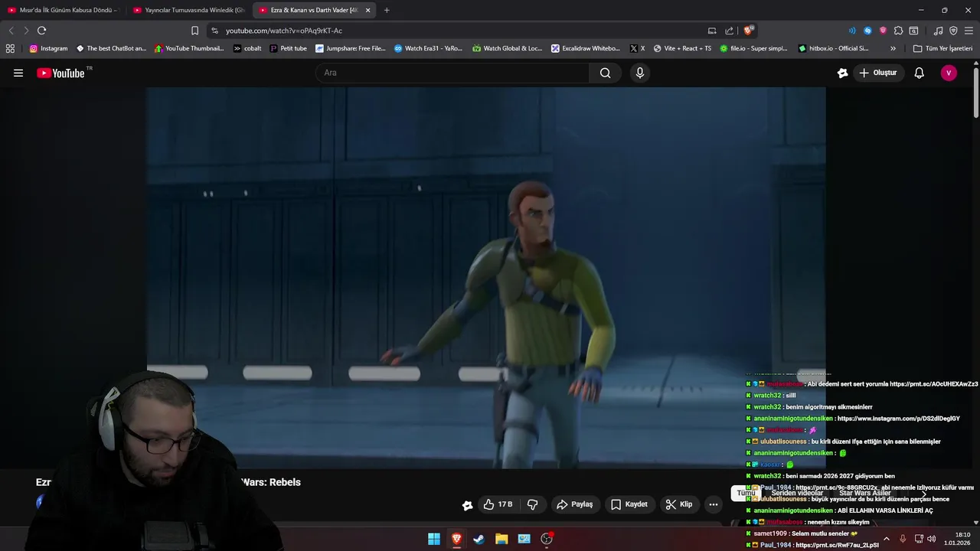Open the Windows Start menu

coord(434,539)
